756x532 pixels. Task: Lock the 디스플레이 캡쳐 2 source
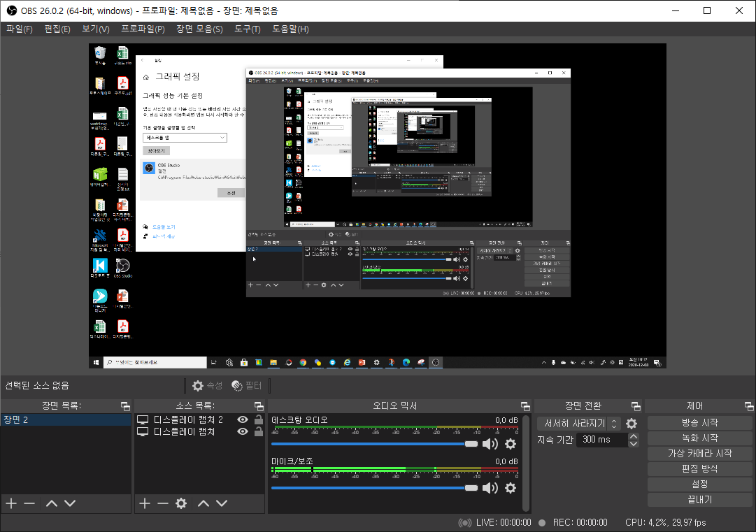(259, 419)
